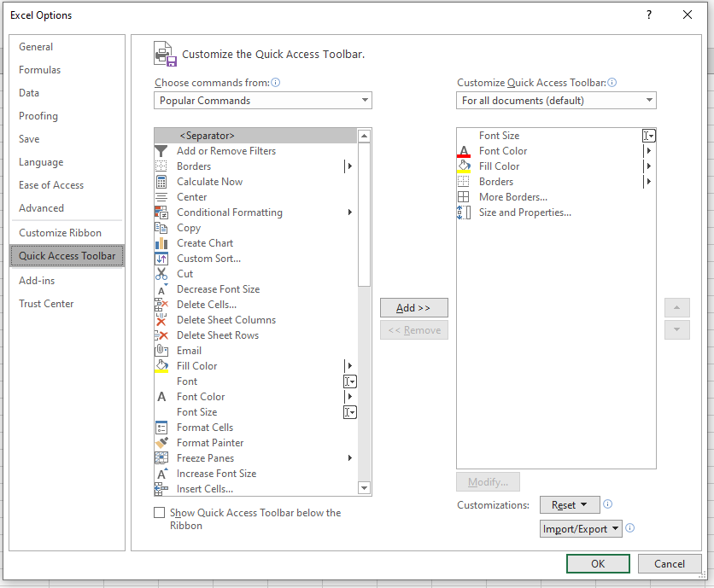Click the Add >> button
This screenshot has height=588, width=714.
tap(414, 307)
